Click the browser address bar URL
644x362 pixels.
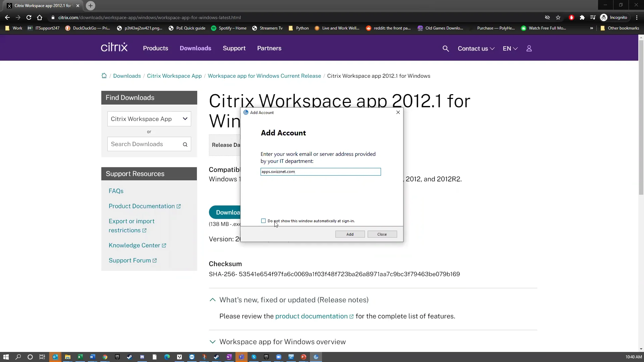pyautogui.click(x=149, y=17)
